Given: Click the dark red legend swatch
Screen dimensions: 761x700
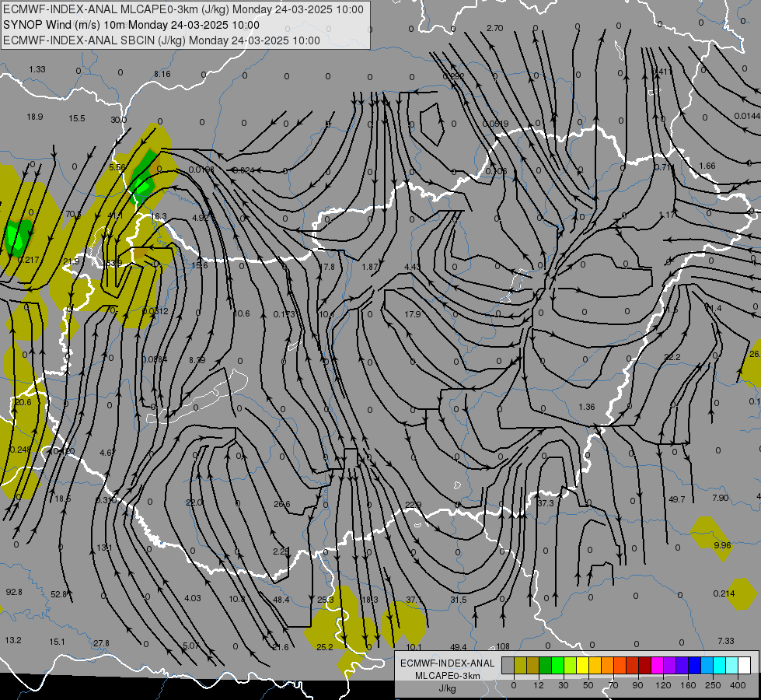Looking at the screenshot, I should pos(645,665).
